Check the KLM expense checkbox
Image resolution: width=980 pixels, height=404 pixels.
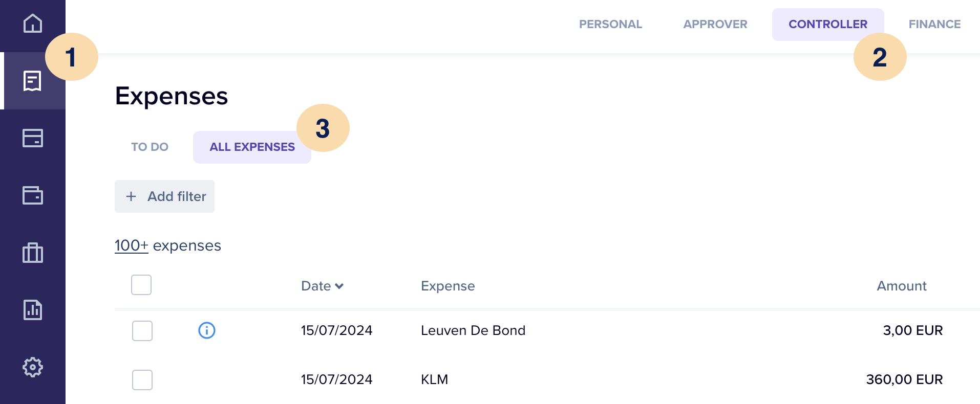[142, 380]
